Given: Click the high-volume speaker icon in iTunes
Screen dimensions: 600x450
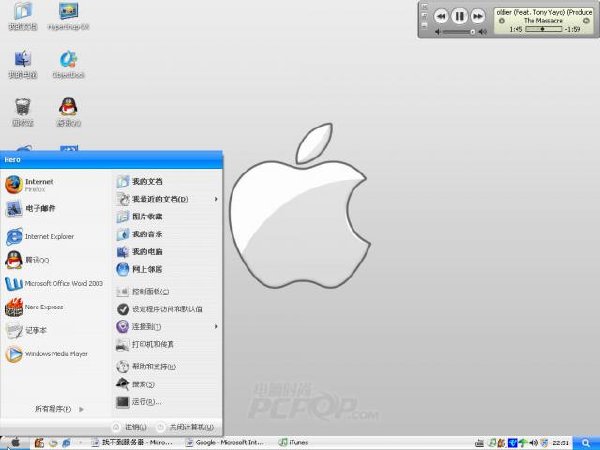Looking at the screenshot, I should point(483,32).
